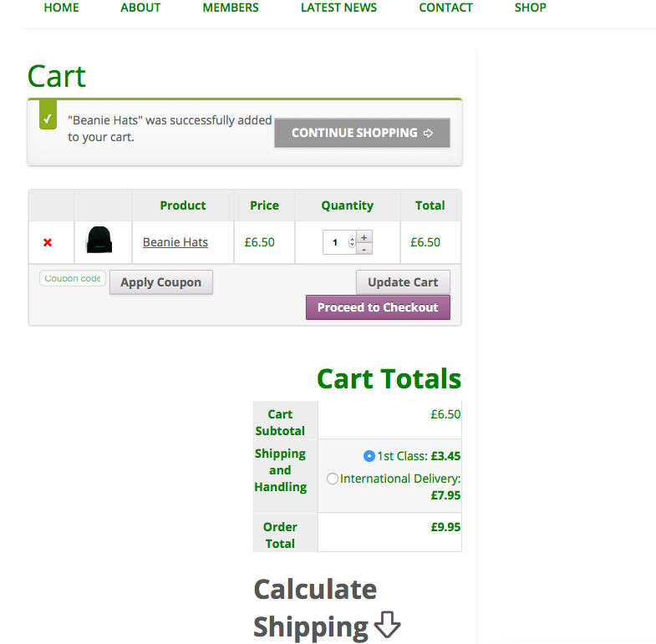Click the Apply Coupon button
656x644 pixels.
pyautogui.click(x=160, y=282)
